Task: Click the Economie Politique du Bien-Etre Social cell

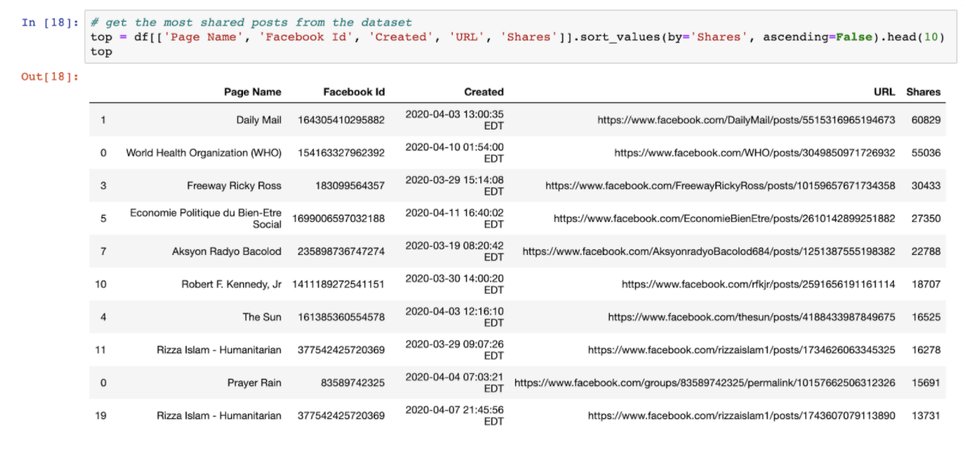Action: tap(206, 218)
